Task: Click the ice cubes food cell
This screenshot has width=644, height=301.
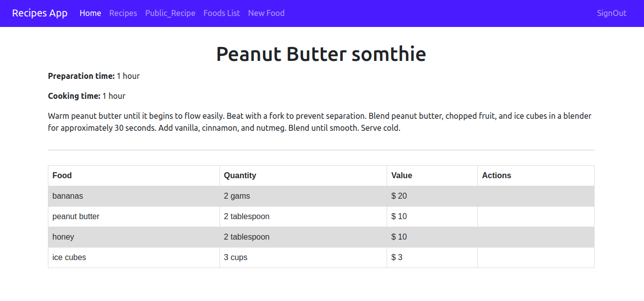Action: [134, 258]
